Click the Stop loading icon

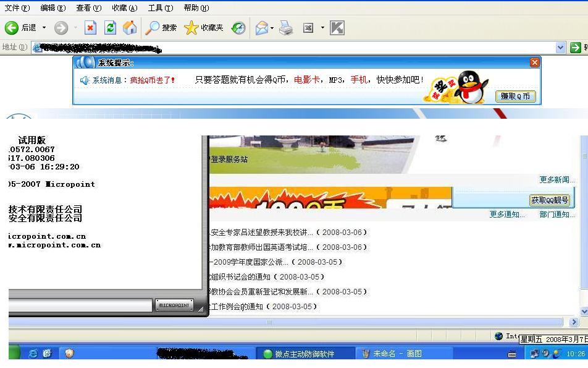[91, 28]
